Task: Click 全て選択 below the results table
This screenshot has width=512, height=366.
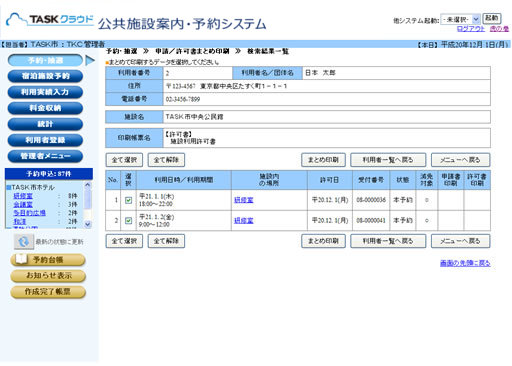Action: pos(124,241)
